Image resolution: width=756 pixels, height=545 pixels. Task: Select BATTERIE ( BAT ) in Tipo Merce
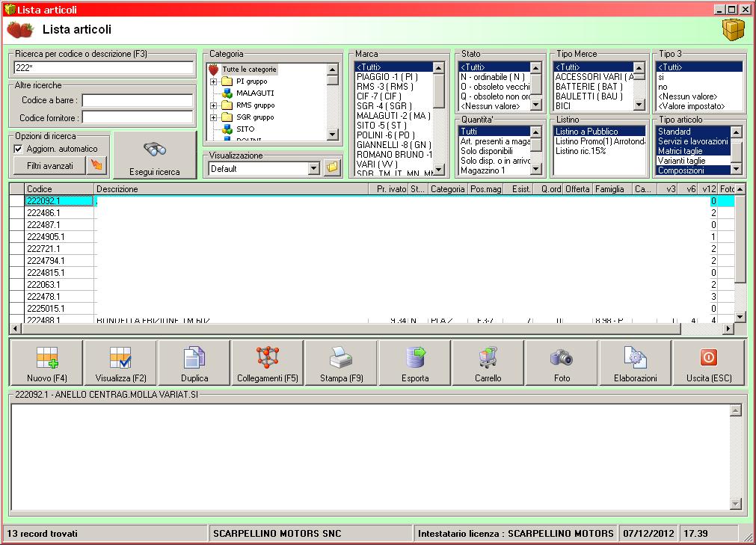pos(594,87)
